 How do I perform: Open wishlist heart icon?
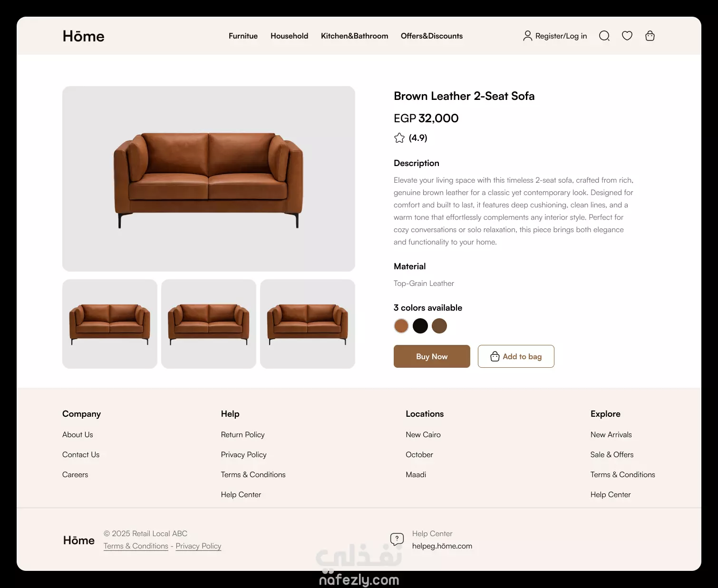pyautogui.click(x=627, y=36)
